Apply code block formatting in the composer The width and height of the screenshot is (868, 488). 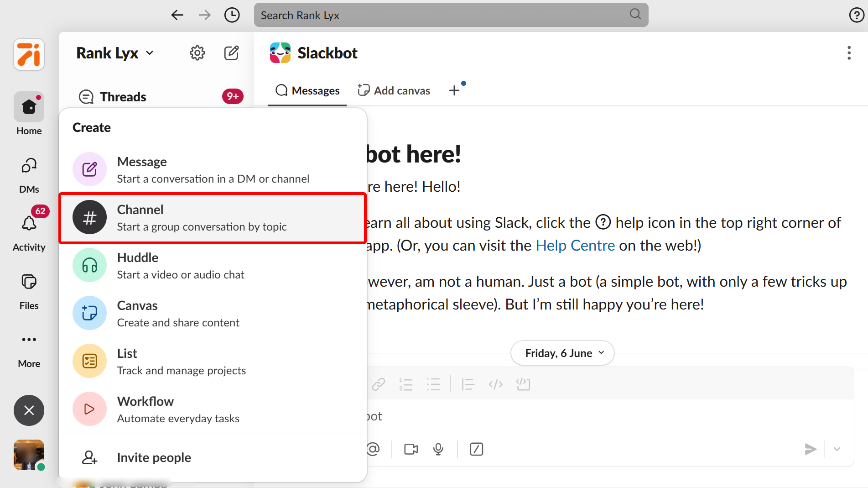click(523, 384)
